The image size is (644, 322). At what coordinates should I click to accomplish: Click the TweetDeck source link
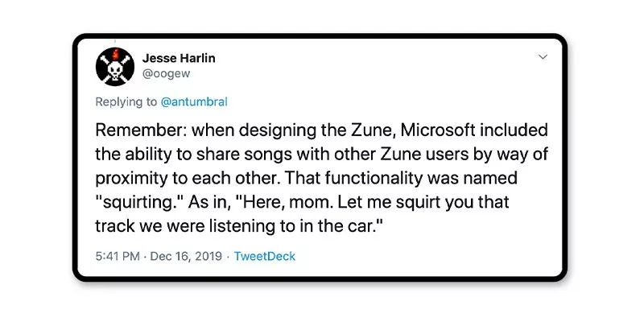(265, 257)
